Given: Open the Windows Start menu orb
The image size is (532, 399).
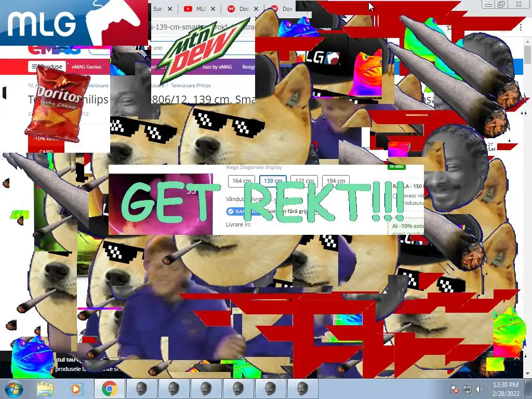Looking at the screenshot, I should click(x=14, y=389).
